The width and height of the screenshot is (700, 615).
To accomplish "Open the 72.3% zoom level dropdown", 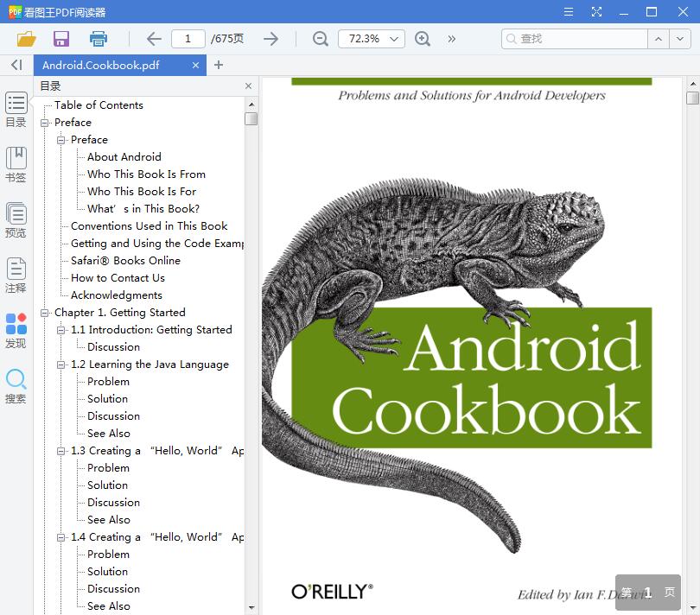I will pyautogui.click(x=395, y=39).
